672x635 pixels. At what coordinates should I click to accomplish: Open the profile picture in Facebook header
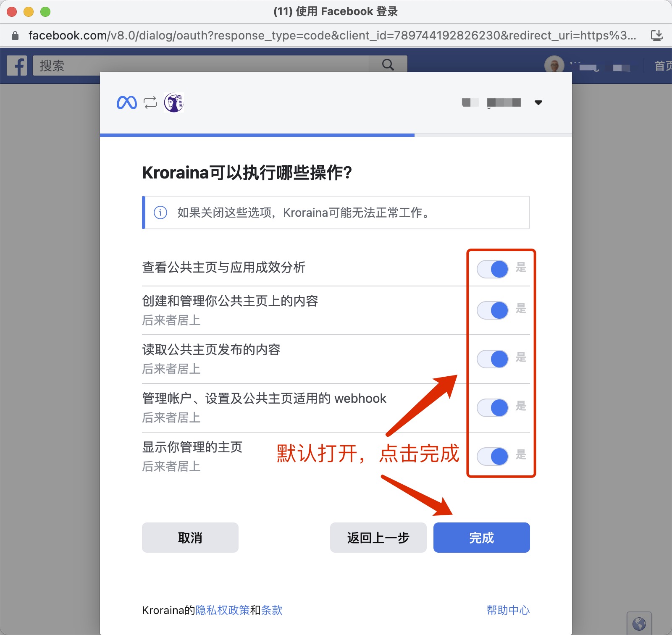coord(554,65)
